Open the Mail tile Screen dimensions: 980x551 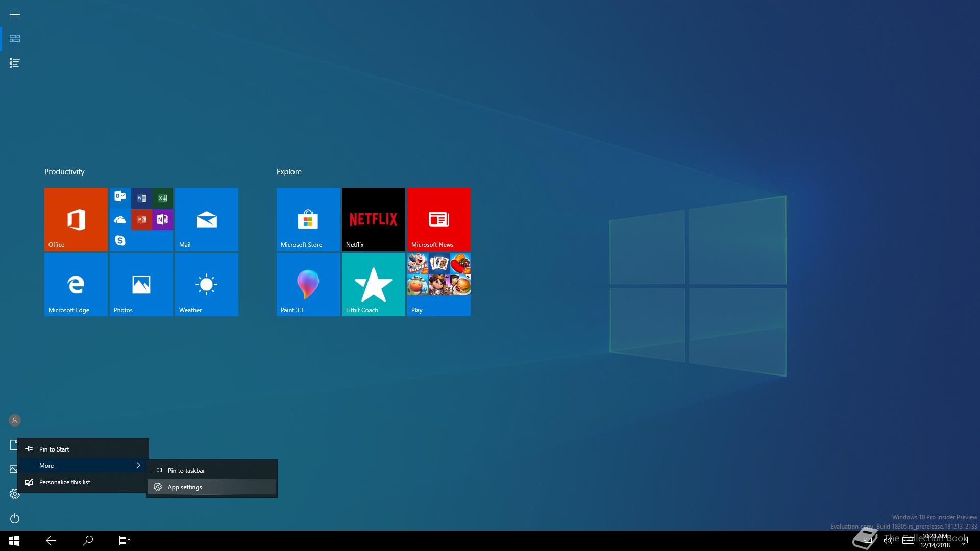(207, 219)
